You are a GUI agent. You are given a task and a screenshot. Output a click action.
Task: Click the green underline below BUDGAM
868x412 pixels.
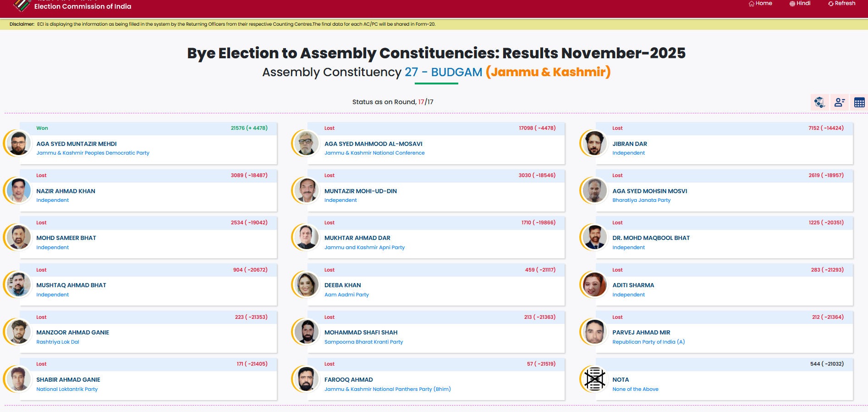pos(436,84)
